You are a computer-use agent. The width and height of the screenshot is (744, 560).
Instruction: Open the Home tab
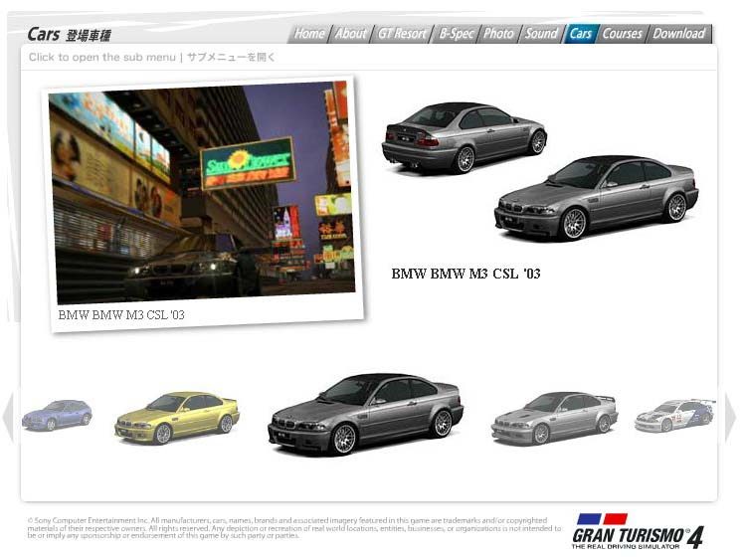(x=309, y=34)
